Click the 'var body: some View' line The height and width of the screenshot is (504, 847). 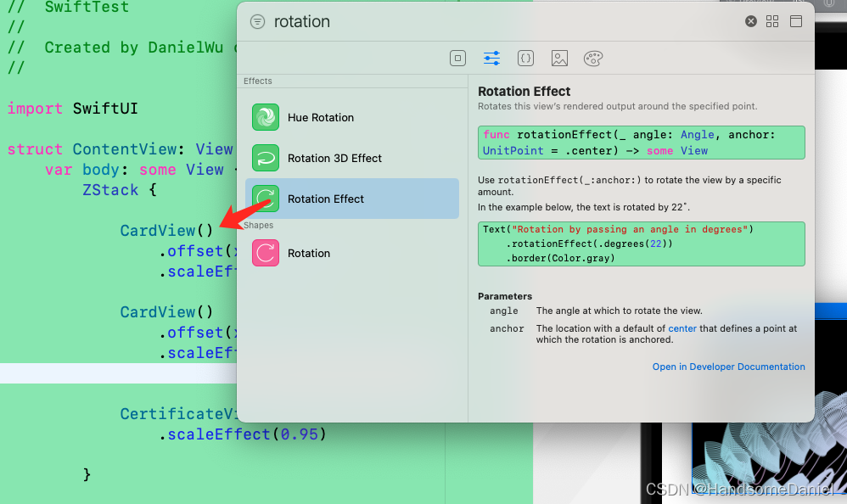coord(134,170)
